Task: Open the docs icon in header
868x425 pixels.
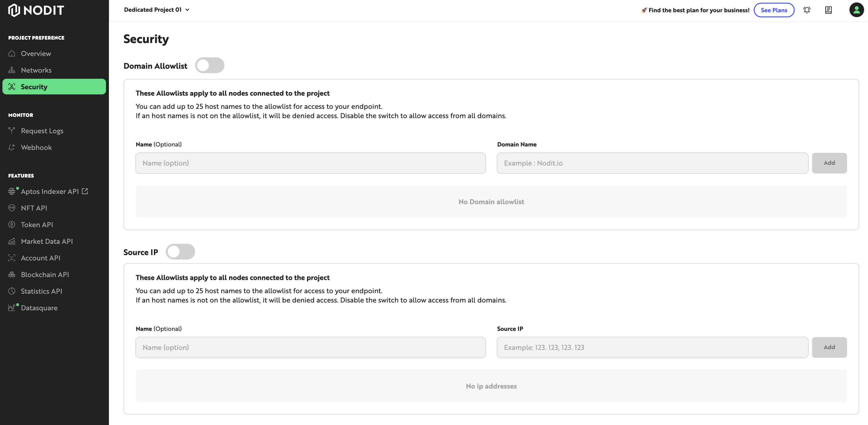Action: point(828,10)
